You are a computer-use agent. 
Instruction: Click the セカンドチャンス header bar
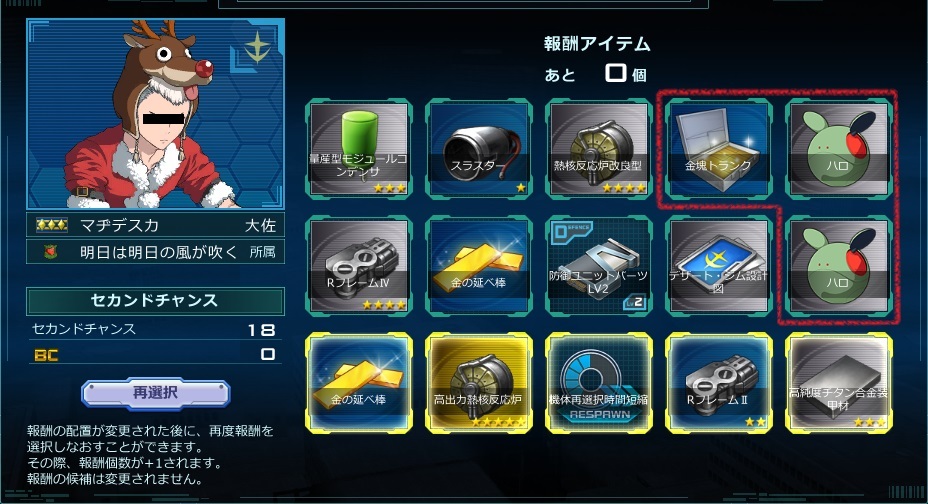(x=155, y=301)
